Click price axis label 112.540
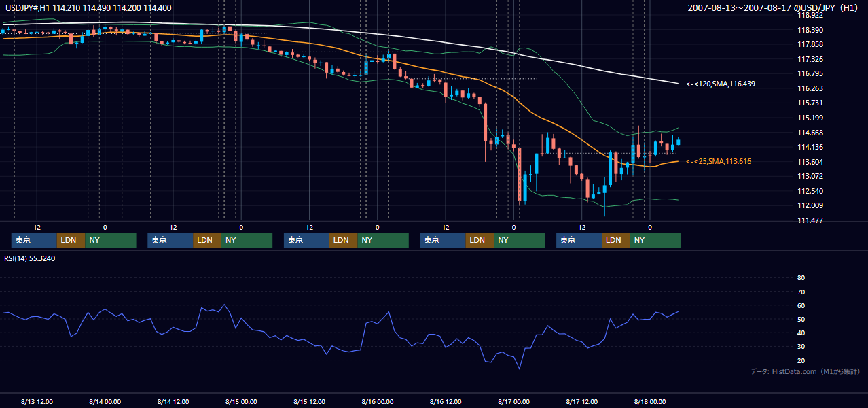 810,191
